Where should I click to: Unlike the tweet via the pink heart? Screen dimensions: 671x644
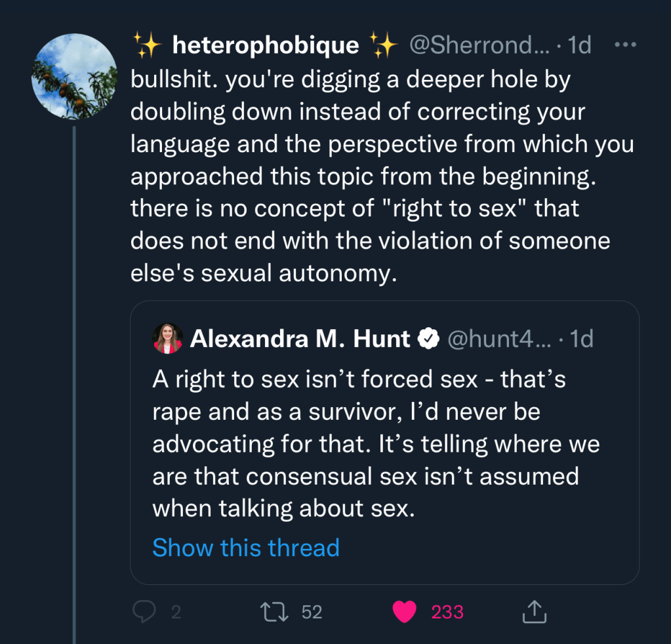(405, 612)
